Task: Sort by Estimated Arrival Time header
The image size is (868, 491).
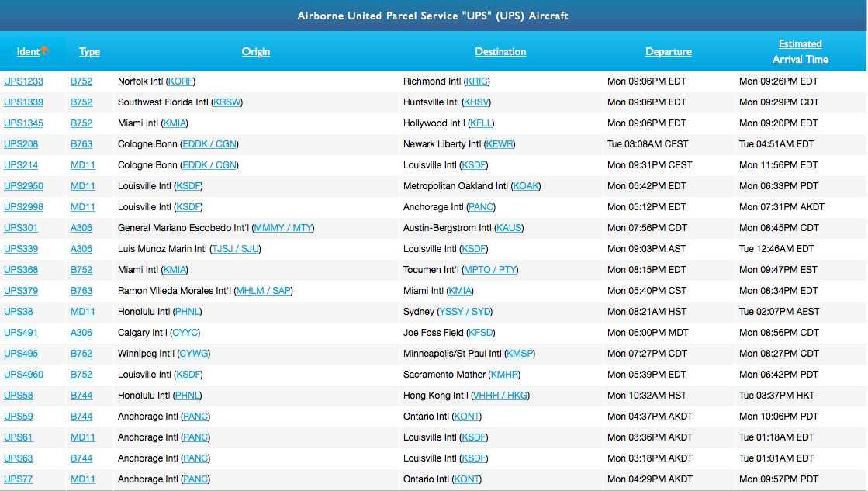Action: (x=801, y=51)
